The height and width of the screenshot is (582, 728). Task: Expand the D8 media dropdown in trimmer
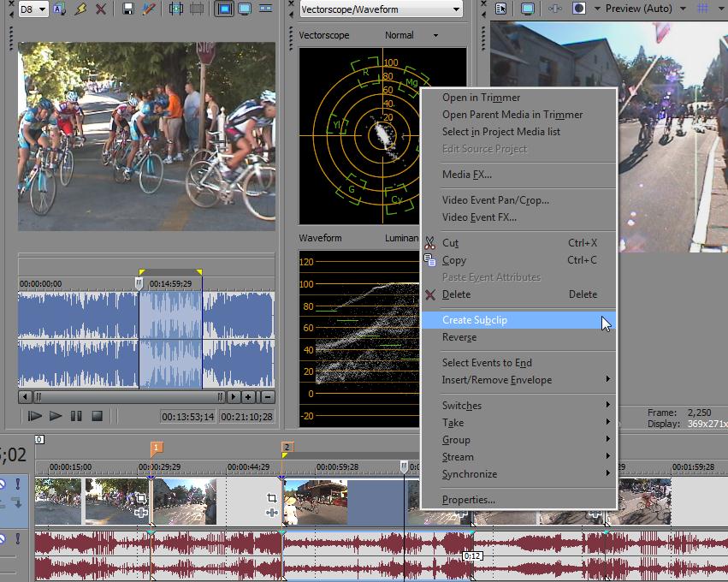click(41, 9)
